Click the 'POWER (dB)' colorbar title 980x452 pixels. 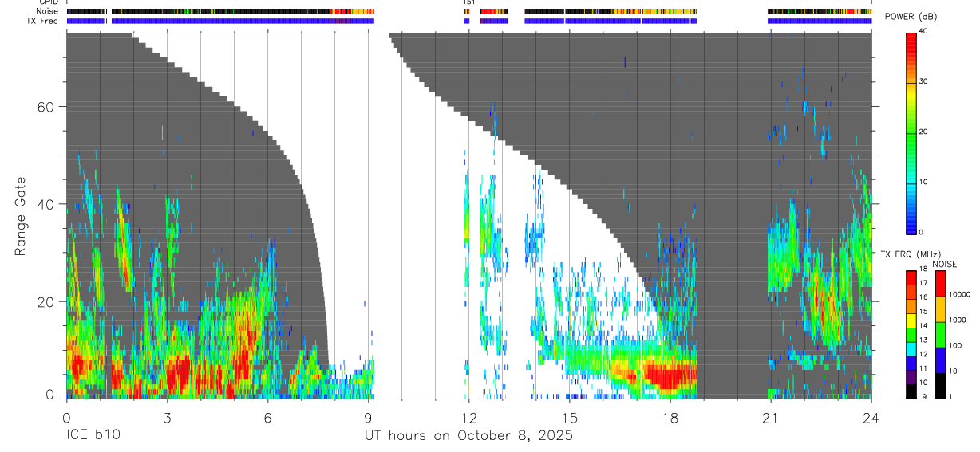click(x=911, y=17)
